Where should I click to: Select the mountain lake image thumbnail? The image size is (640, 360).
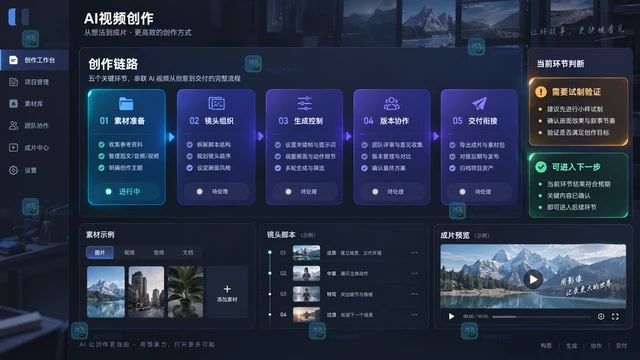[106, 292]
